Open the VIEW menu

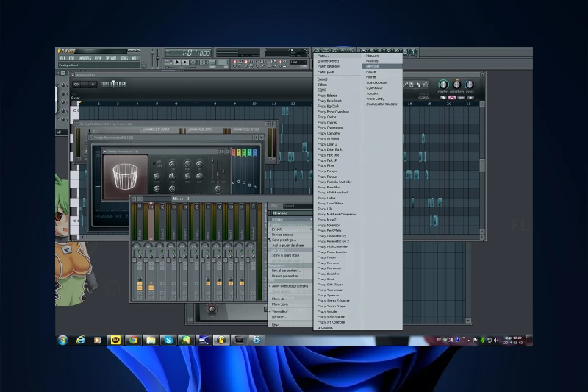tap(98, 58)
